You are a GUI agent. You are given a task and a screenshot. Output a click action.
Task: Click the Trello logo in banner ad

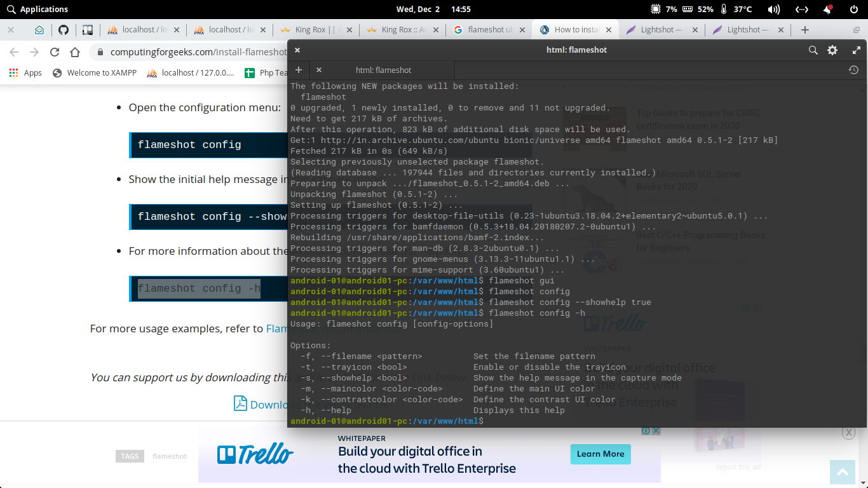[x=255, y=454]
